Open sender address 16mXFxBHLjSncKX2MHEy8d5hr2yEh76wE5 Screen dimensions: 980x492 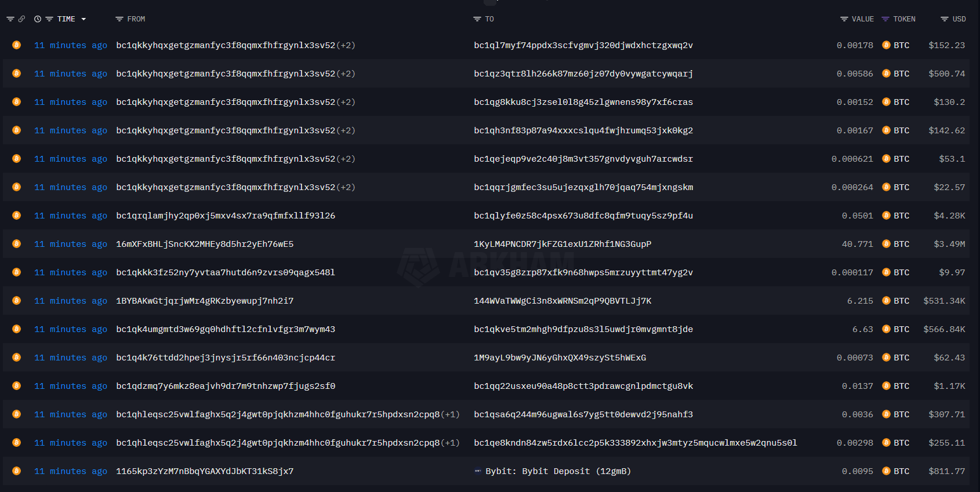click(x=205, y=244)
